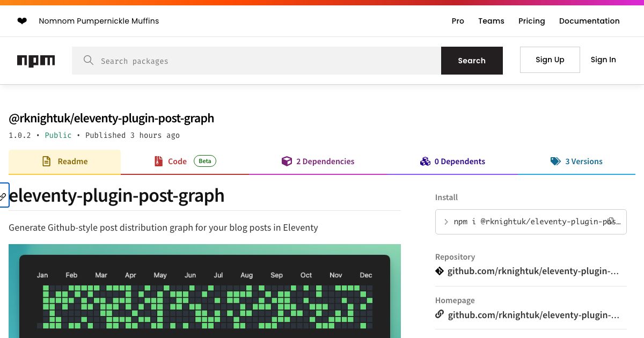Screen dimensions: 644x338
Task: Click the npm logo
Action: 35,61
